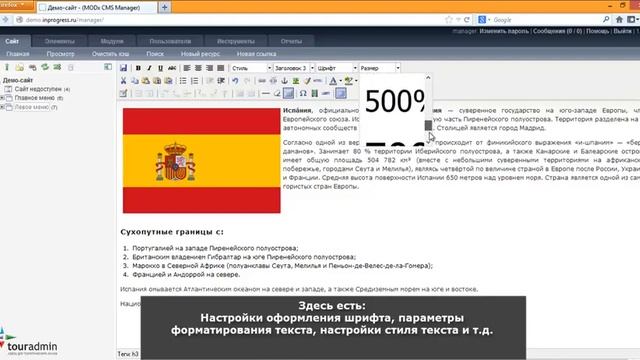Open the Главная submenu link
Viewport: 640px width, 360px height.
tap(18, 54)
